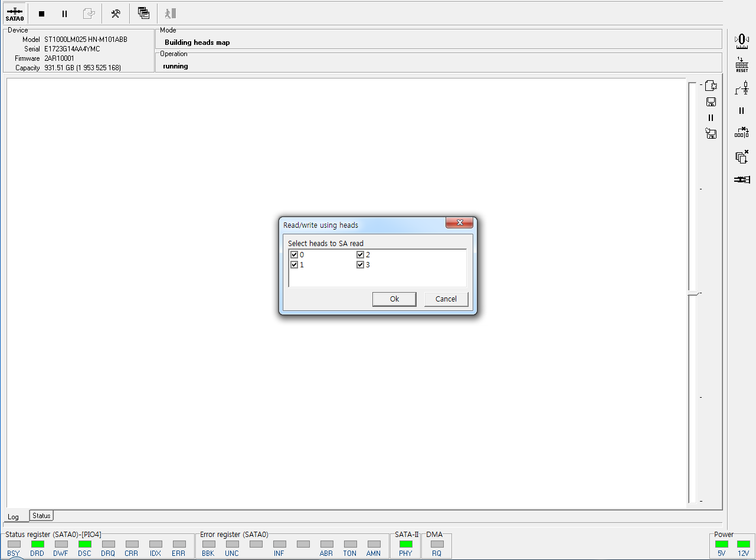Uncheck head 0 checkbox
756x560 pixels.
tap(294, 255)
